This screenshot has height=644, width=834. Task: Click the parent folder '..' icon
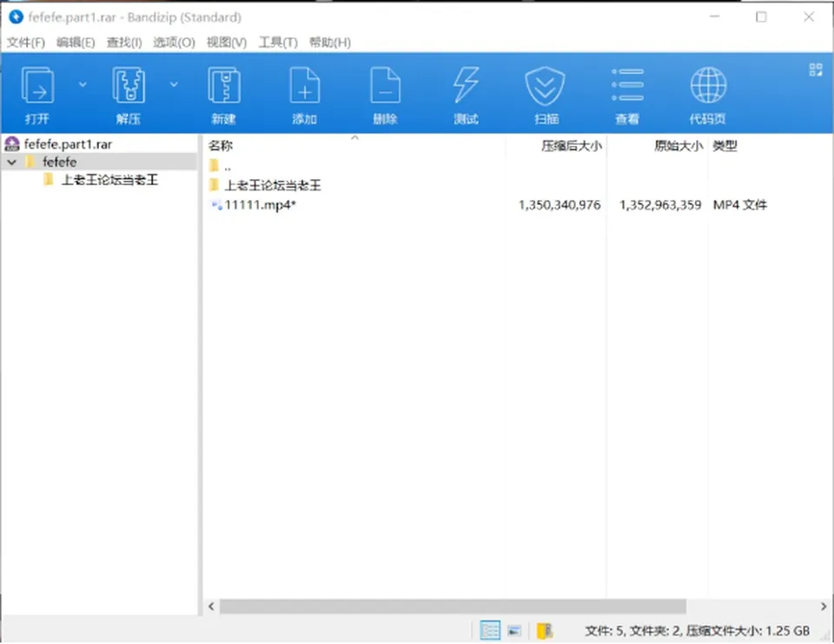[x=215, y=166]
